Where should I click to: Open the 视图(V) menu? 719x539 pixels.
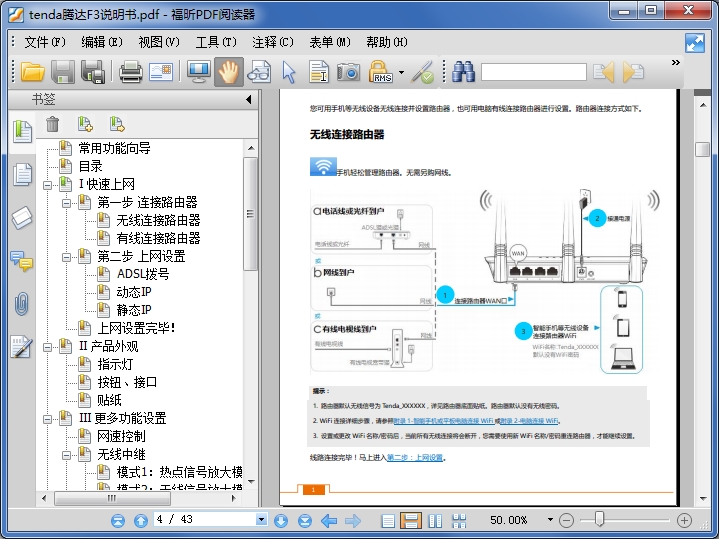[159, 42]
